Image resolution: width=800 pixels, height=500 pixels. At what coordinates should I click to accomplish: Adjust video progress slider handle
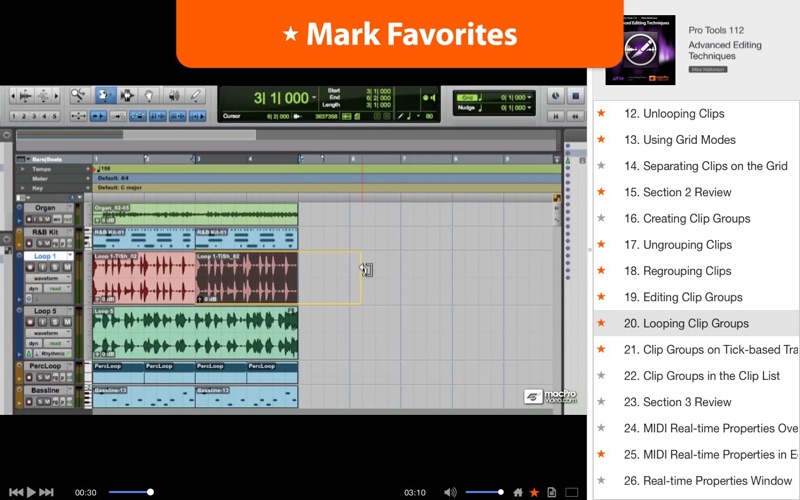pos(151,492)
